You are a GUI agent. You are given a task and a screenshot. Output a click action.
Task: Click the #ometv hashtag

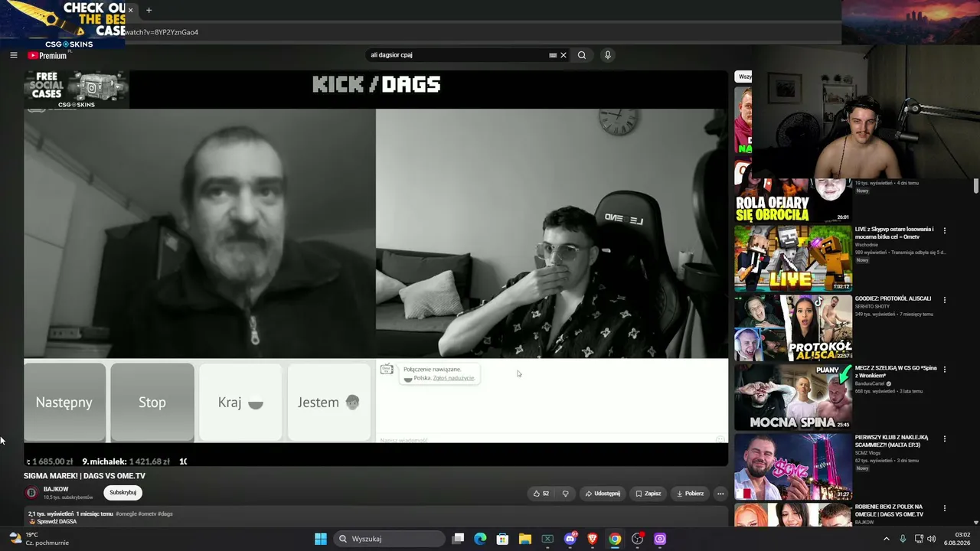point(147,514)
